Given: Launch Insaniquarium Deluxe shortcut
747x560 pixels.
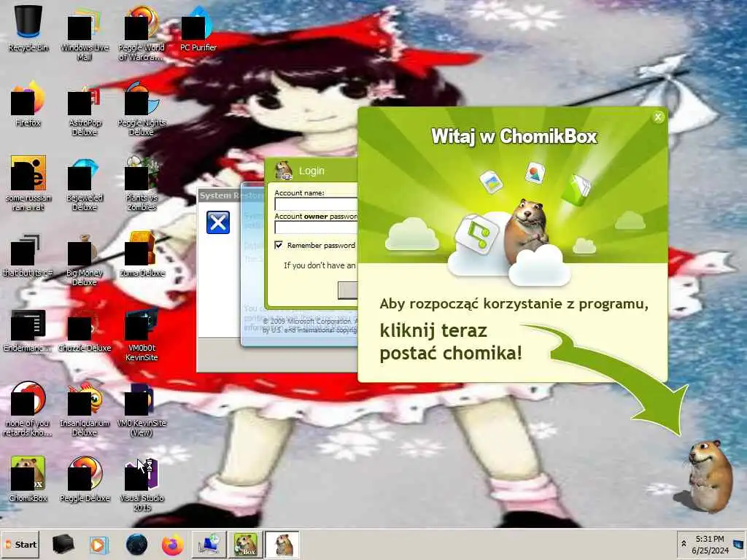Looking at the screenshot, I should (85, 410).
